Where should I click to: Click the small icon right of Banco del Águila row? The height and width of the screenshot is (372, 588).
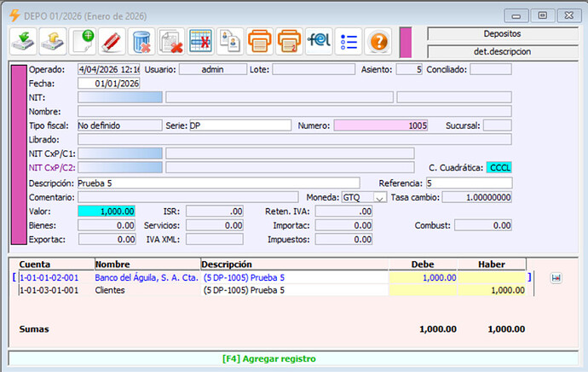click(x=556, y=278)
